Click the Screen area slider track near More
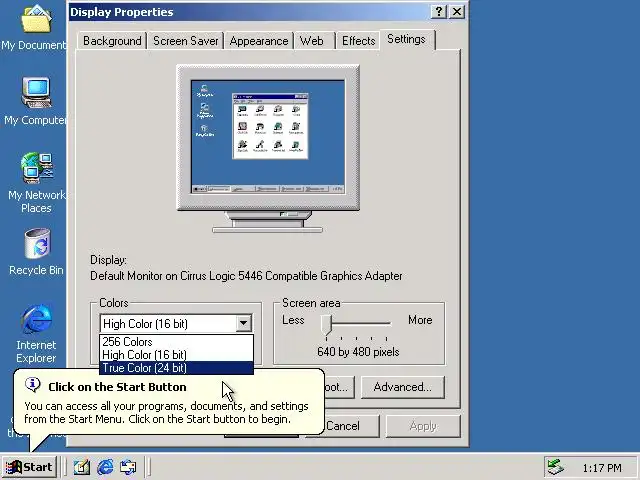The image size is (640, 480). 386,323
